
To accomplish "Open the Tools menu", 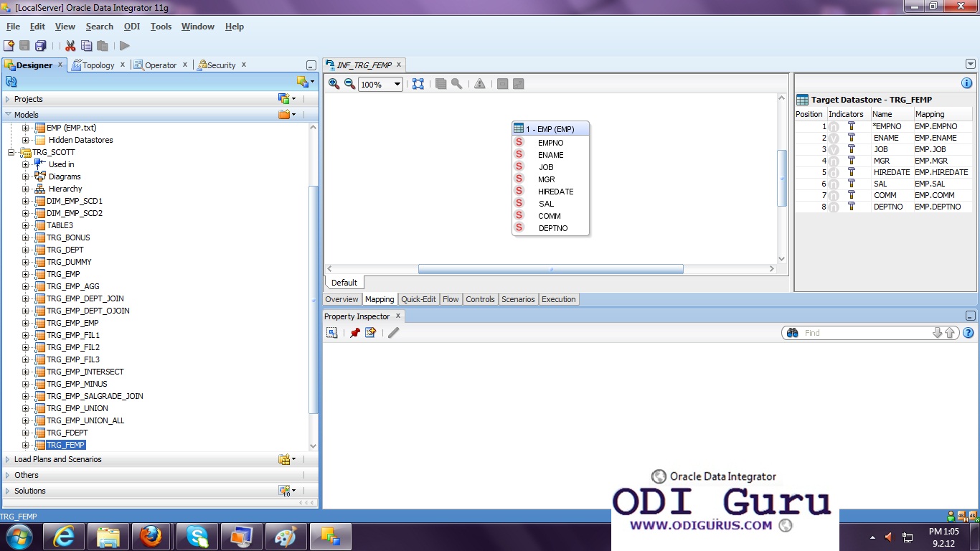I will pos(161,26).
